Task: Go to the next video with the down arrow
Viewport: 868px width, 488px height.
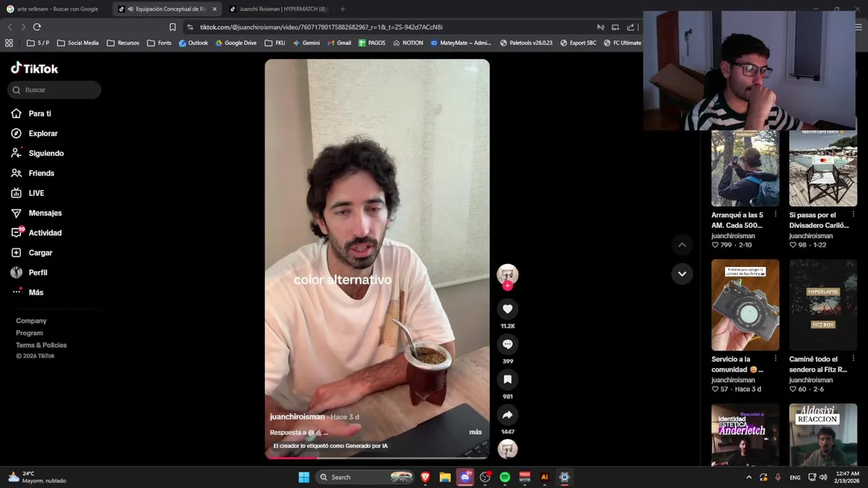Action: (682, 274)
